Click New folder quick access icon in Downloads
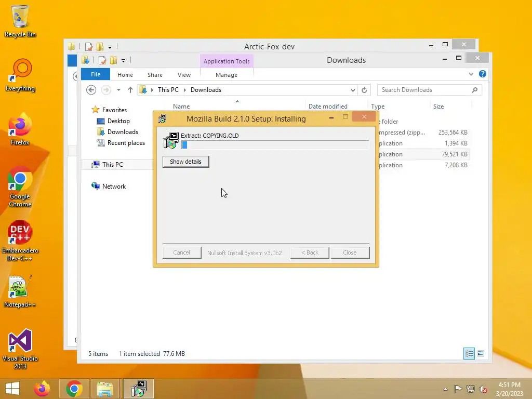 (x=113, y=60)
